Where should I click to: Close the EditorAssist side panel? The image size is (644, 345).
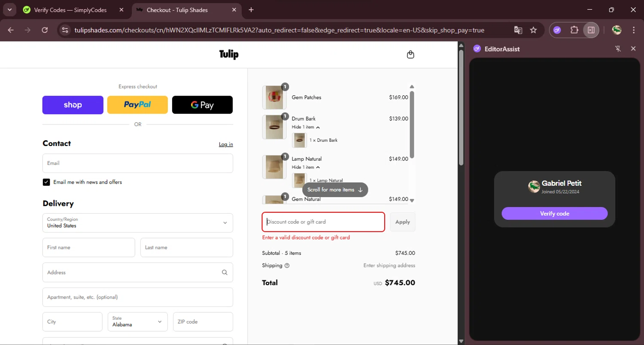pyautogui.click(x=633, y=49)
